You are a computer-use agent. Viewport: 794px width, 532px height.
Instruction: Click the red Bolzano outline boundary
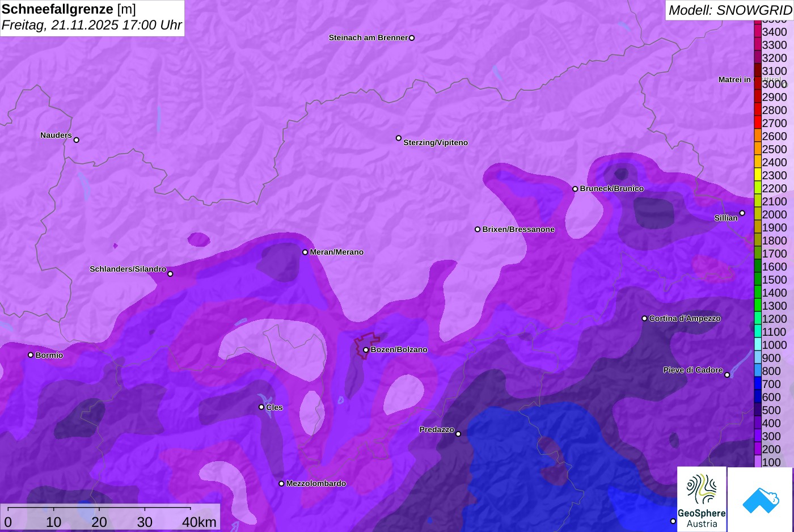(366, 345)
